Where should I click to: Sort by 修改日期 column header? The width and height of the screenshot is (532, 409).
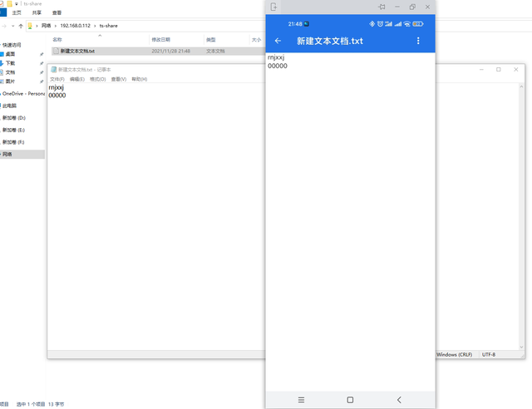click(x=160, y=40)
